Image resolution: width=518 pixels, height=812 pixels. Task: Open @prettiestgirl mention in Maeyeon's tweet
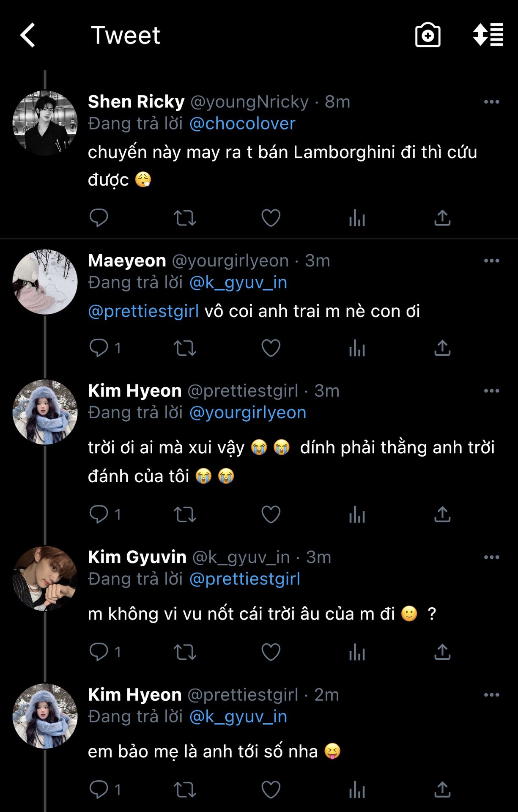tap(143, 311)
